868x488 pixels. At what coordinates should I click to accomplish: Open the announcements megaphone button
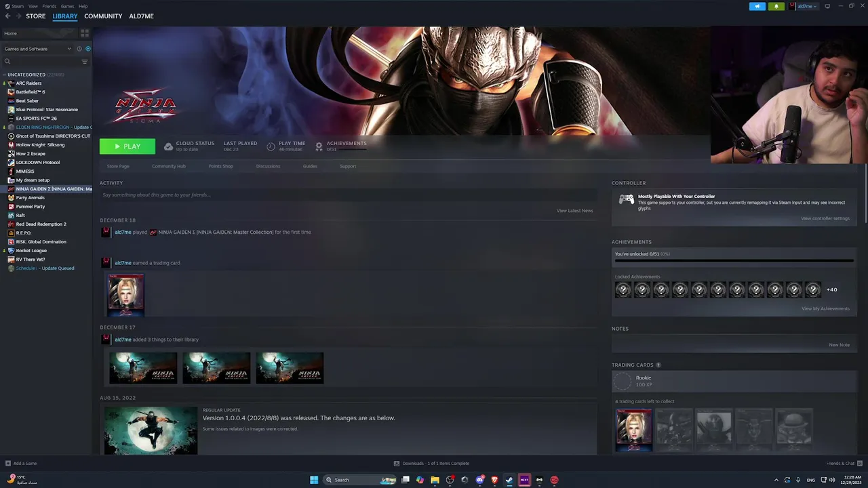click(x=757, y=6)
